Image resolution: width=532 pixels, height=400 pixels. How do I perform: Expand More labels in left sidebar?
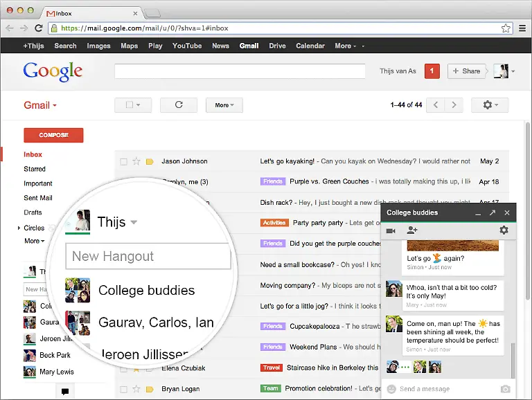click(34, 241)
